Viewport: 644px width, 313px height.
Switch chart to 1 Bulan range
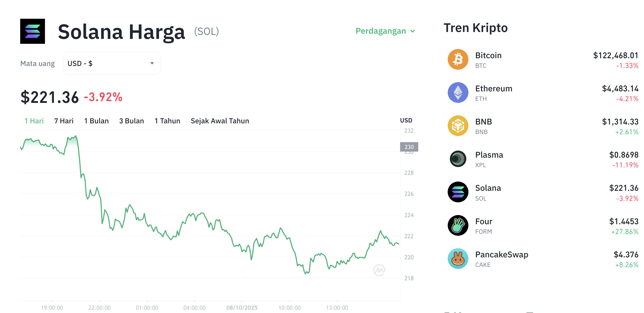coord(96,121)
